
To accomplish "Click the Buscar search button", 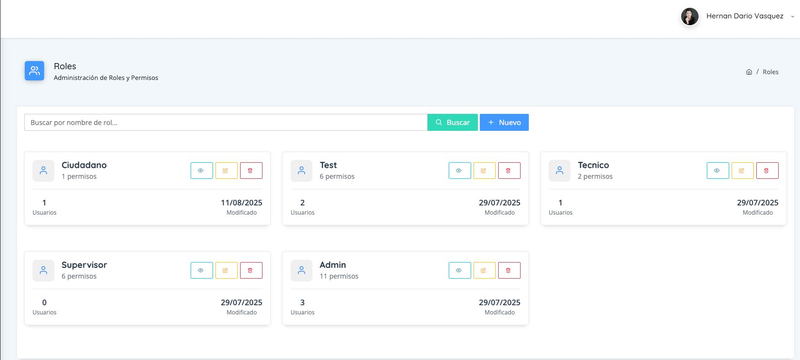I will pos(453,122).
